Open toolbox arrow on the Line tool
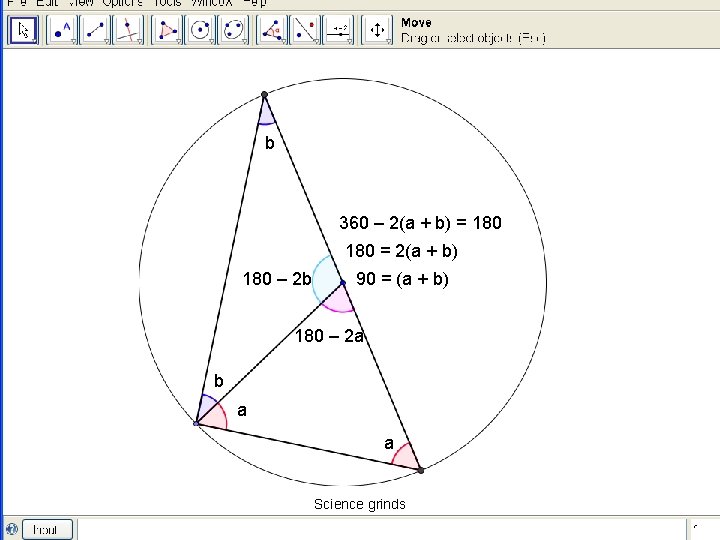 tap(107, 41)
